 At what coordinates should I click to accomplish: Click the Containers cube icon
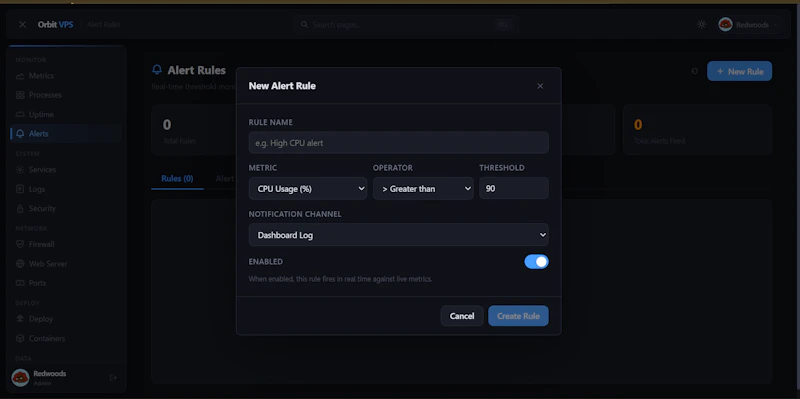(x=20, y=338)
